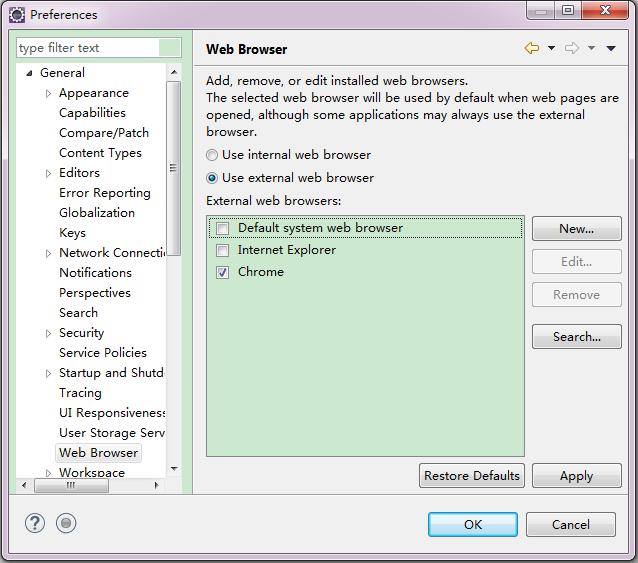Expand the Workspace node
The height and width of the screenshot is (563, 638).
point(48,473)
